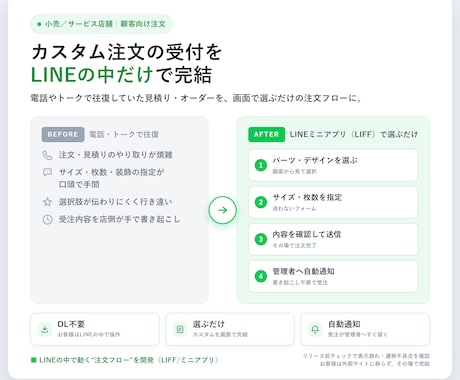Click the text 注文・見積りのやり取りが煩雑

pyautogui.click(x=115, y=155)
